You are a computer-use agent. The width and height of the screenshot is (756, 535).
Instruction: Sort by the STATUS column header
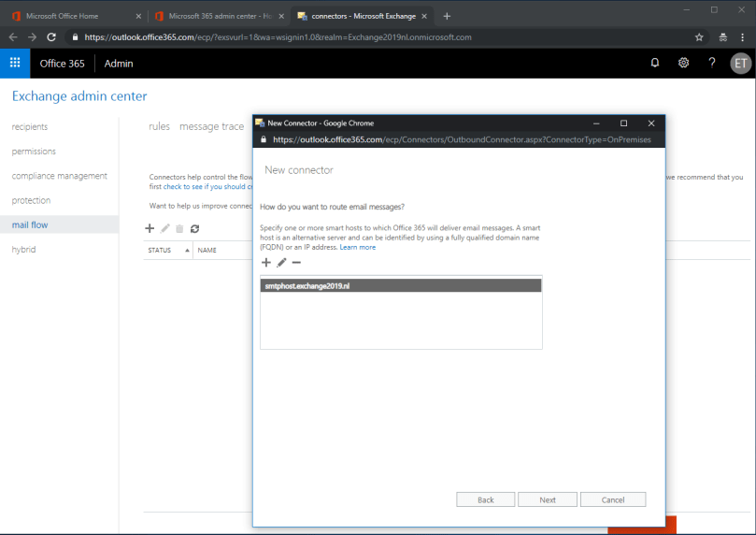[x=160, y=251]
